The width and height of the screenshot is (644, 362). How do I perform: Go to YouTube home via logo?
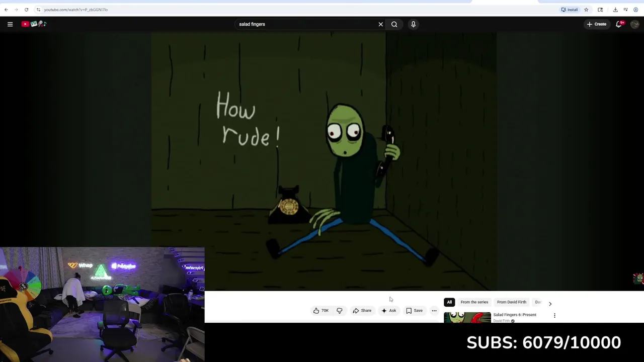tap(34, 24)
